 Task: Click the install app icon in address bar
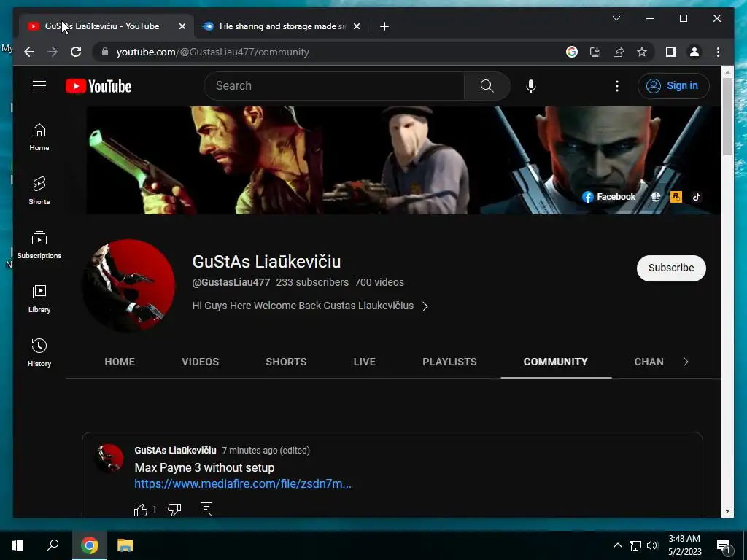pos(595,52)
